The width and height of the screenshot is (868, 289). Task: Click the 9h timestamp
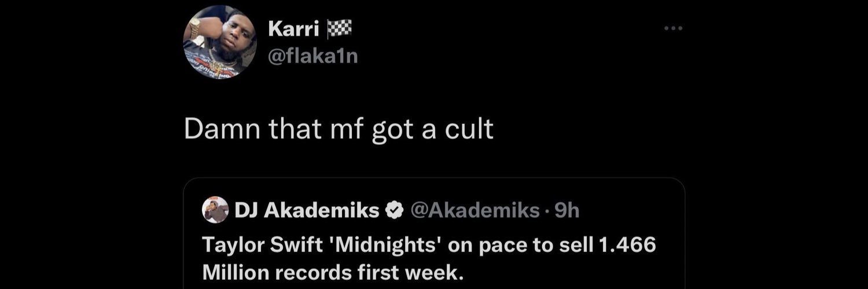567,211
